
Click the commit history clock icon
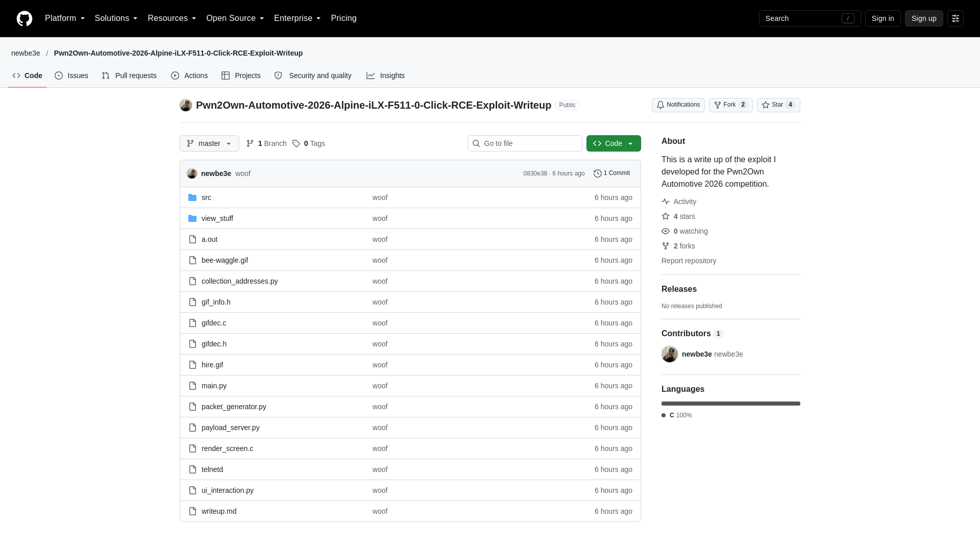[598, 173]
